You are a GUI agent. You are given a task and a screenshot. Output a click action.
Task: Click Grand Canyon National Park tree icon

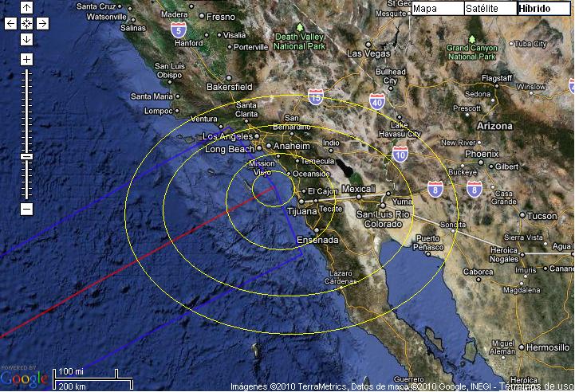[x=472, y=38]
